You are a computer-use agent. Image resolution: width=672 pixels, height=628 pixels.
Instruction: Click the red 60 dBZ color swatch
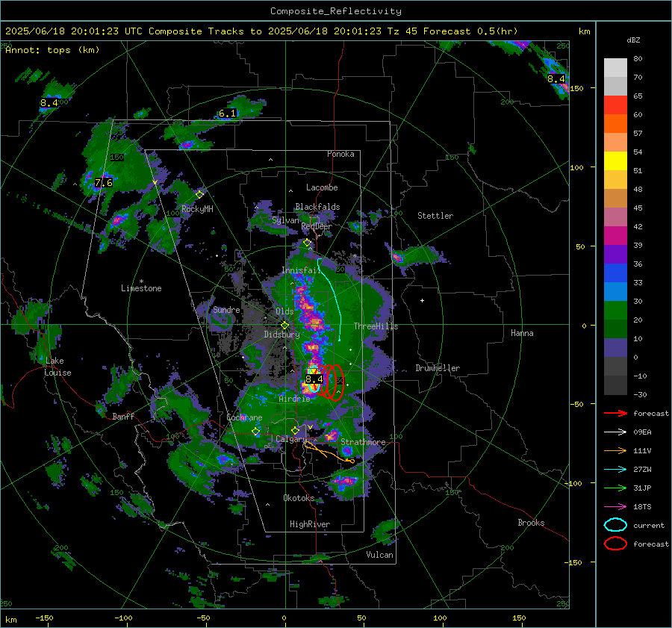[x=615, y=105]
